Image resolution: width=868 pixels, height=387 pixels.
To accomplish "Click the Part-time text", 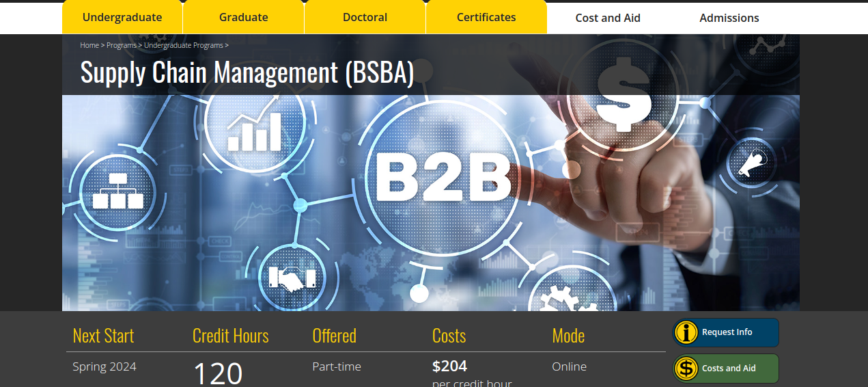I will pos(337,366).
